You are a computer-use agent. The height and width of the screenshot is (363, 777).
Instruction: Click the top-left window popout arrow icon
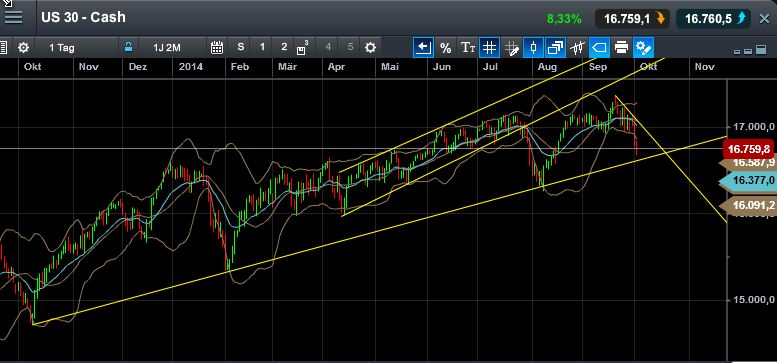pyautogui.click(x=6, y=4)
